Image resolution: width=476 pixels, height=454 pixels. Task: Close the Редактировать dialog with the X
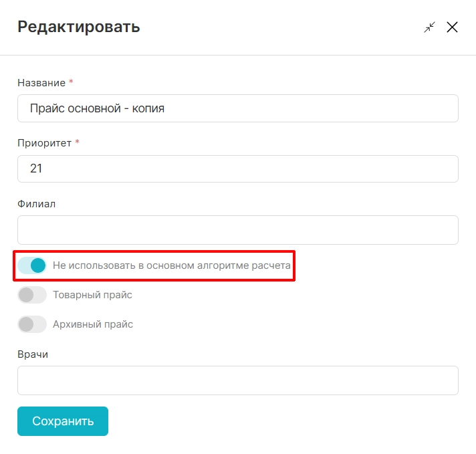click(x=453, y=27)
